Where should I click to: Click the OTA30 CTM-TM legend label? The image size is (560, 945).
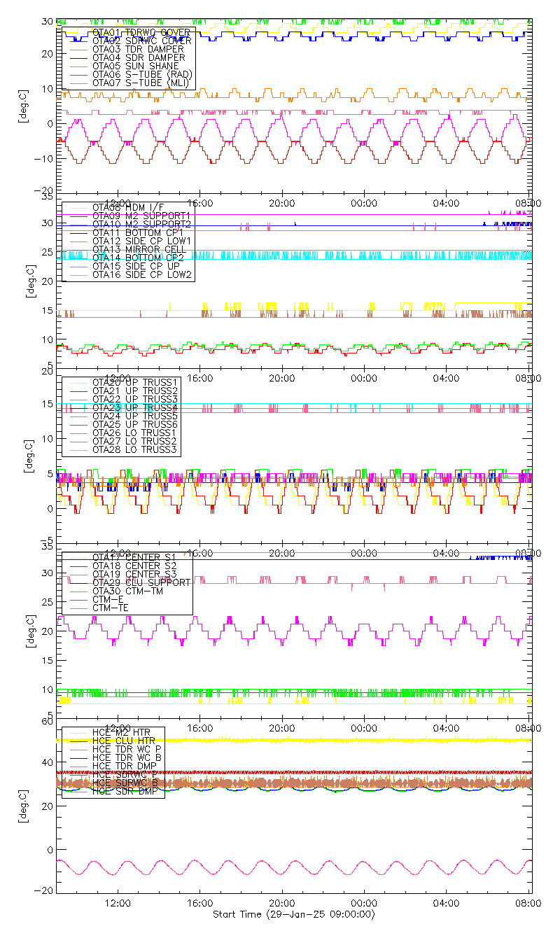[x=127, y=590]
